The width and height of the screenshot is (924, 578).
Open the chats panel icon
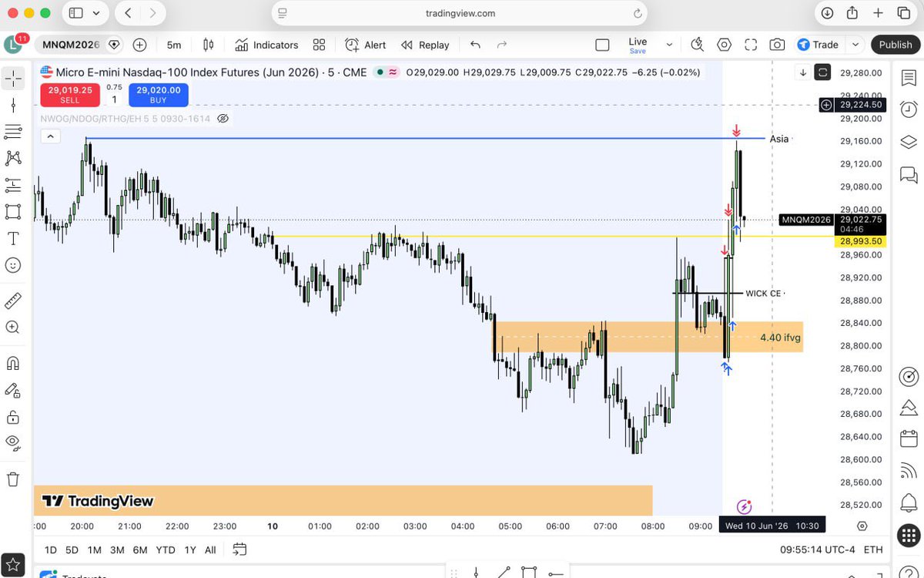[x=909, y=175]
